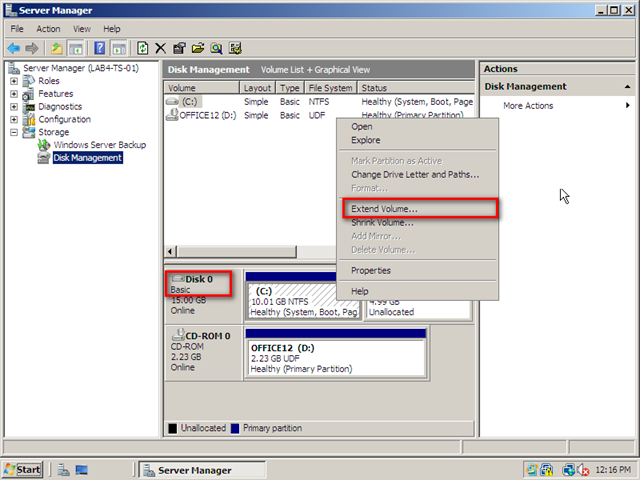Click the volume list scroll-left arrow
Viewport: 640px width, 480px height.
coord(170,251)
